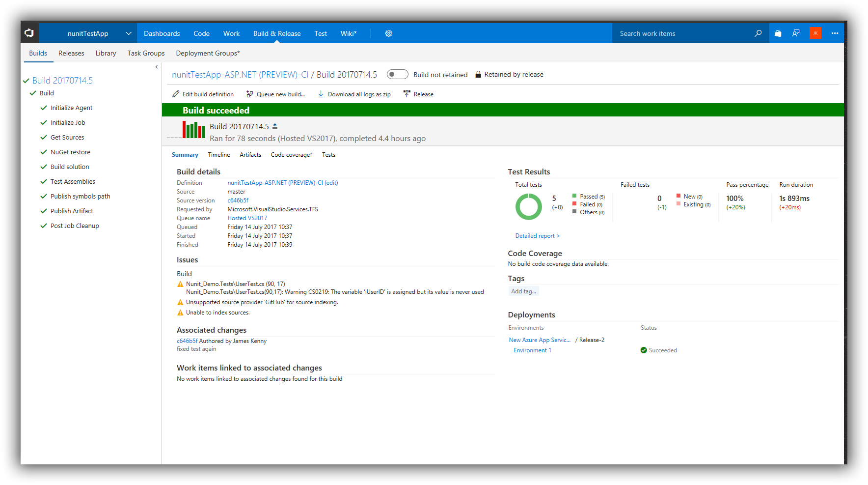This screenshot has height=485, width=868.
Task: Click the Queue new build icon
Action: (x=250, y=94)
